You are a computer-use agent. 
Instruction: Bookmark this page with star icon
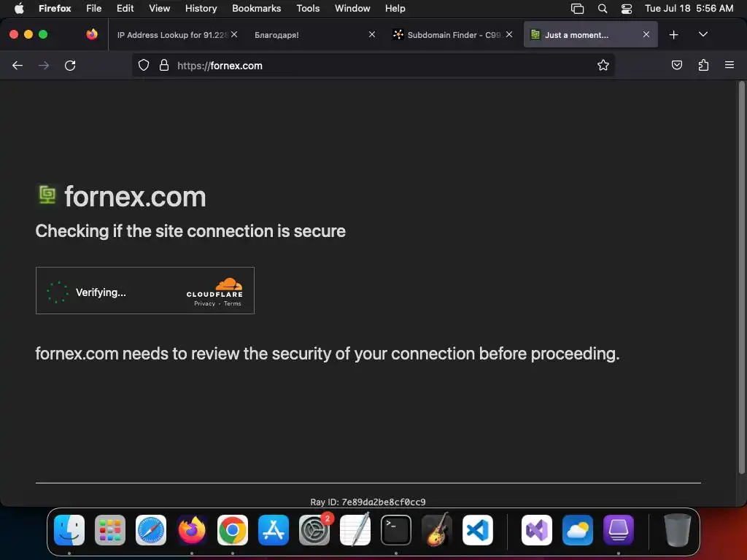(603, 65)
